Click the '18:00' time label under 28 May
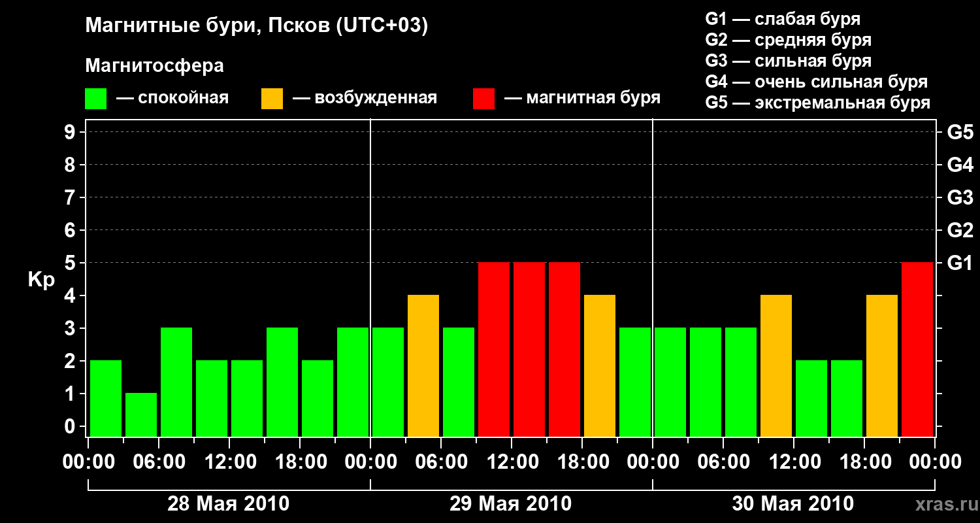980x523 pixels. pos(300,462)
